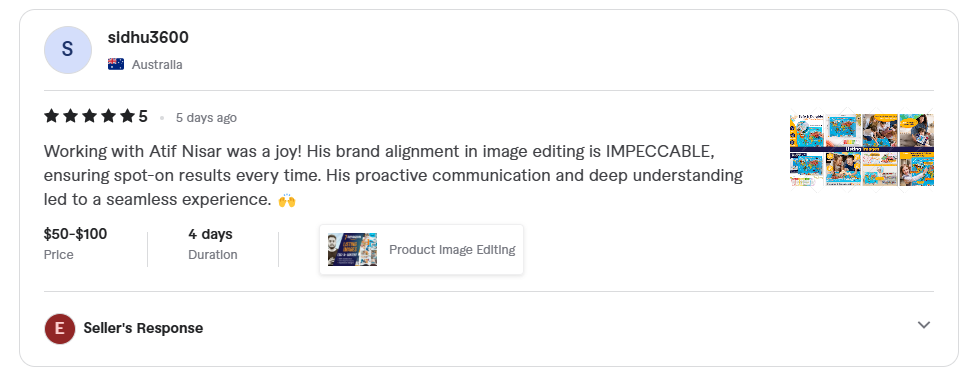Open the gig preview thumbnail image
Screen dimensions: 965x376
coord(352,249)
